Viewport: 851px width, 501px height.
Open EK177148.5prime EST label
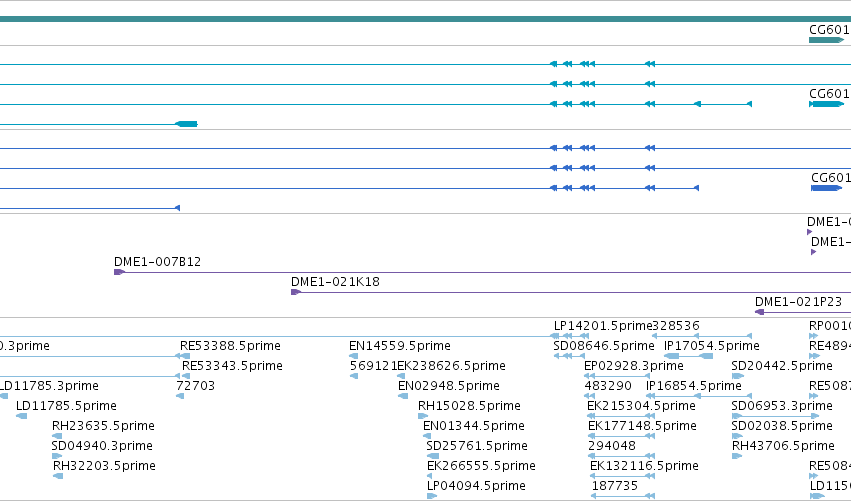coord(642,426)
